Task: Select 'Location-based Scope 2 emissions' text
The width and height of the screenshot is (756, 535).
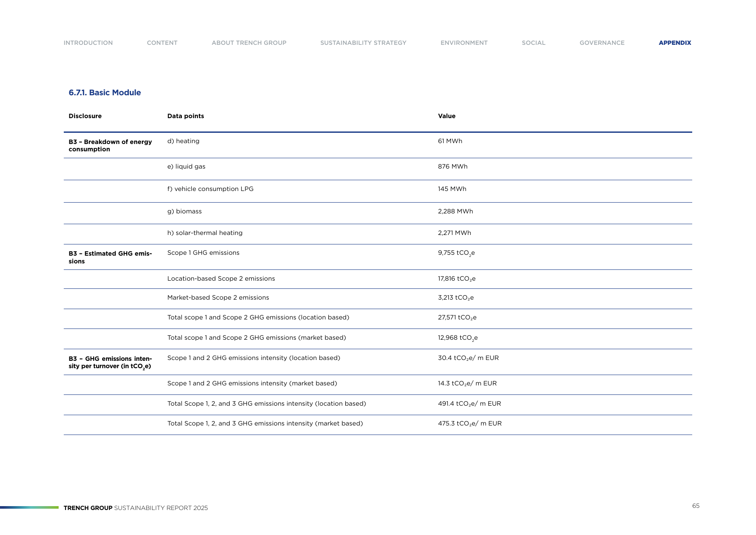Action: pyautogui.click(x=221, y=278)
